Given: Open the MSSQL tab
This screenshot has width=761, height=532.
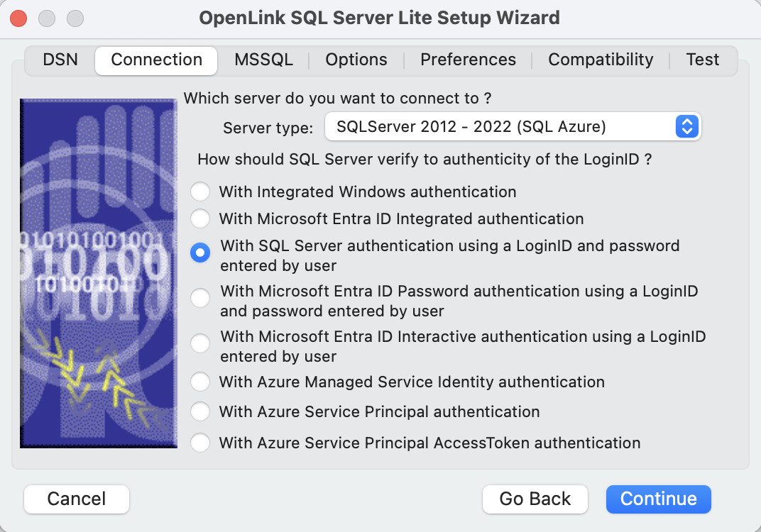Looking at the screenshot, I should pos(263,60).
